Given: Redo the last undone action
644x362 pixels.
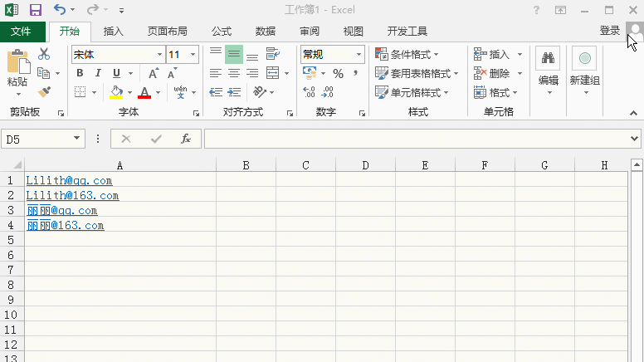Looking at the screenshot, I should point(93,9).
